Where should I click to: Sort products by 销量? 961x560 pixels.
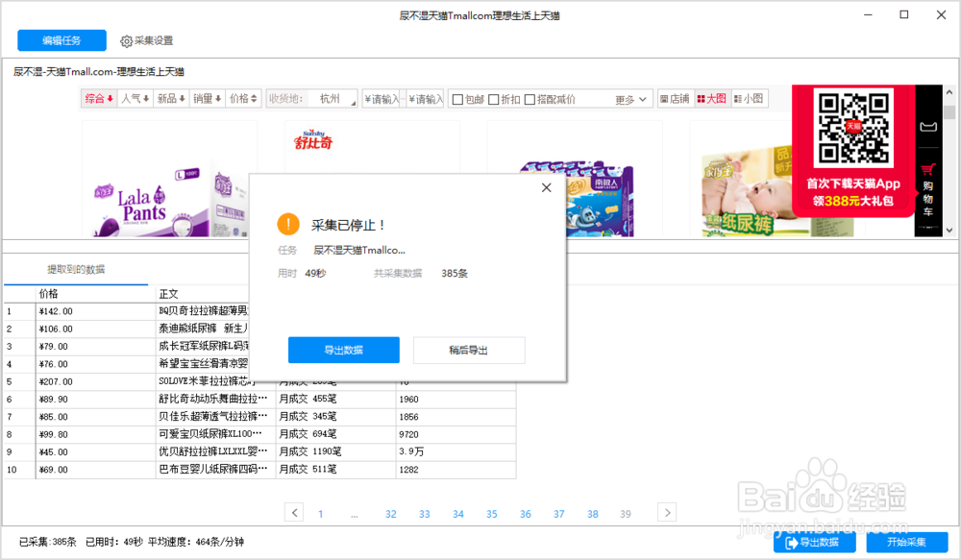coord(208,99)
